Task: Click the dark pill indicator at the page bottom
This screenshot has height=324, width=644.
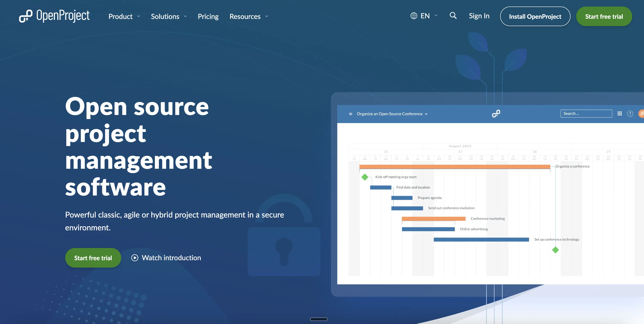Action: point(319,319)
